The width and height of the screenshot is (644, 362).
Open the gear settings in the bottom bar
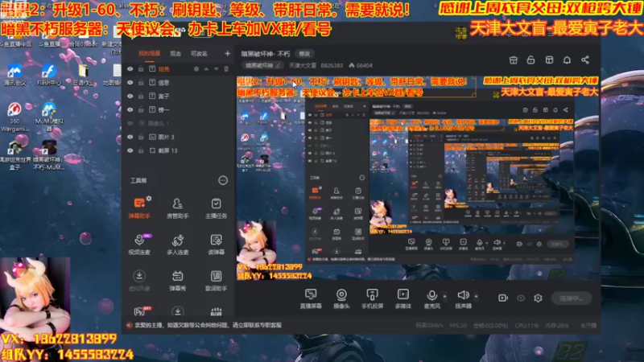[x=538, y=298]
